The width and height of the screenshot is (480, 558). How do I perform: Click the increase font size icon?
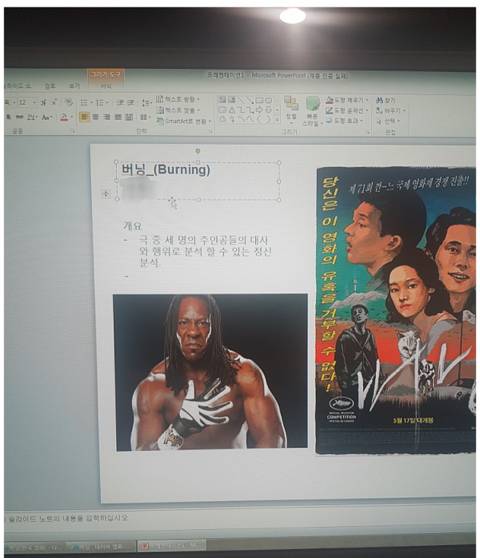[x=43, y=102]
